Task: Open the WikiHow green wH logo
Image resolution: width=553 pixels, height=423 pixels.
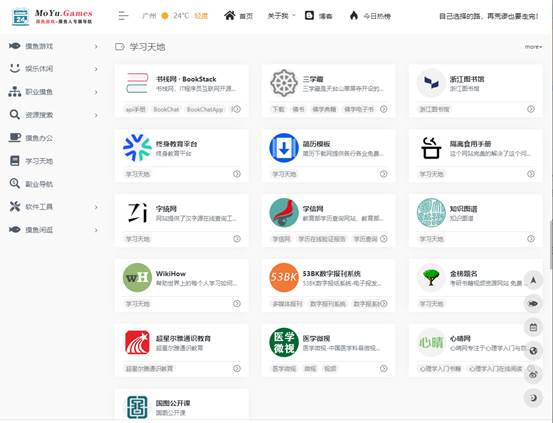Action: (x=137, y=278)
